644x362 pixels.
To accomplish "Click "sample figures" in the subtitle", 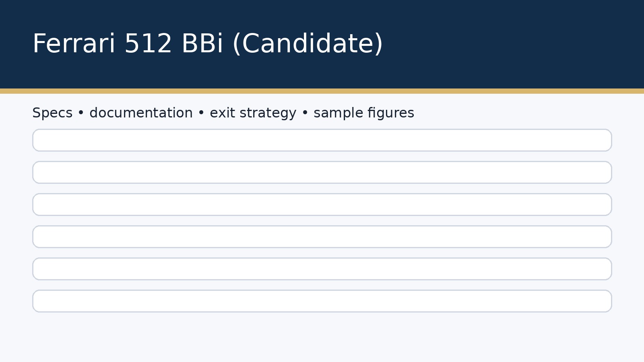I will [364, 113].
